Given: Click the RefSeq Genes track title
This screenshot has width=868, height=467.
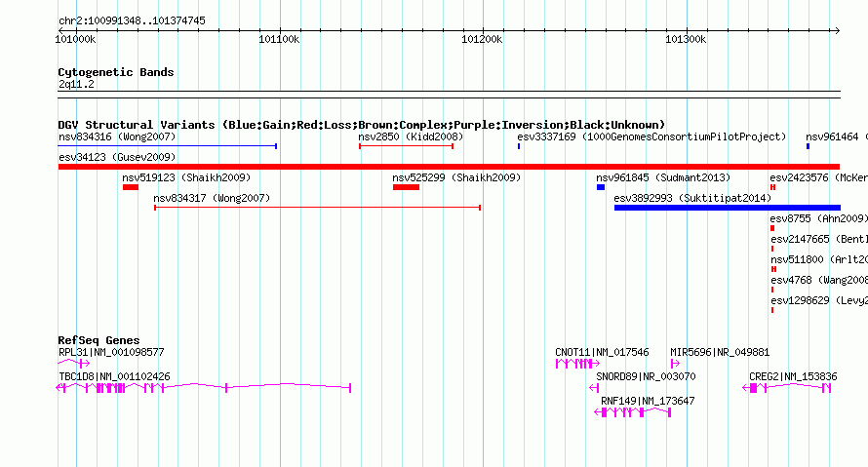Looking at the screenshot, I should click(x=99, y=340).
